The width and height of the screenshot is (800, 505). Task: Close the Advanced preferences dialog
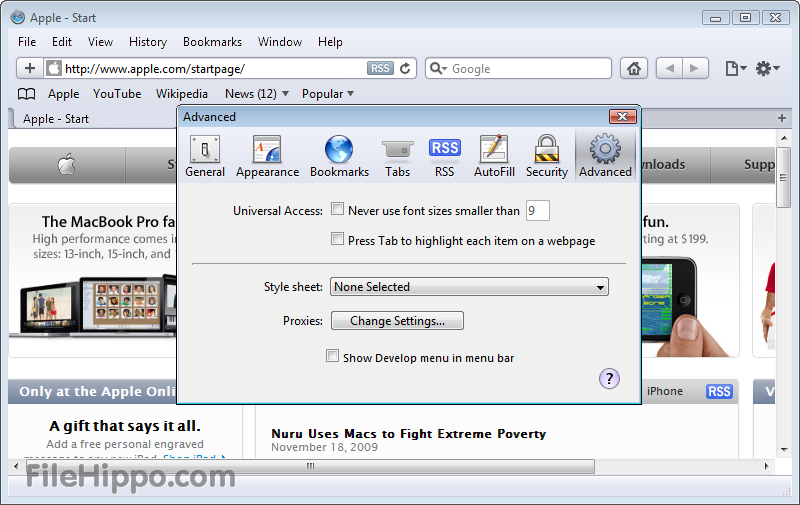(x=622, y=117)
